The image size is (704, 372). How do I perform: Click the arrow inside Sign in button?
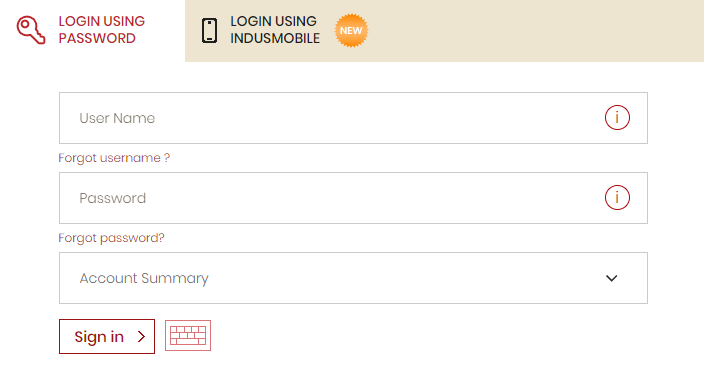141,337
